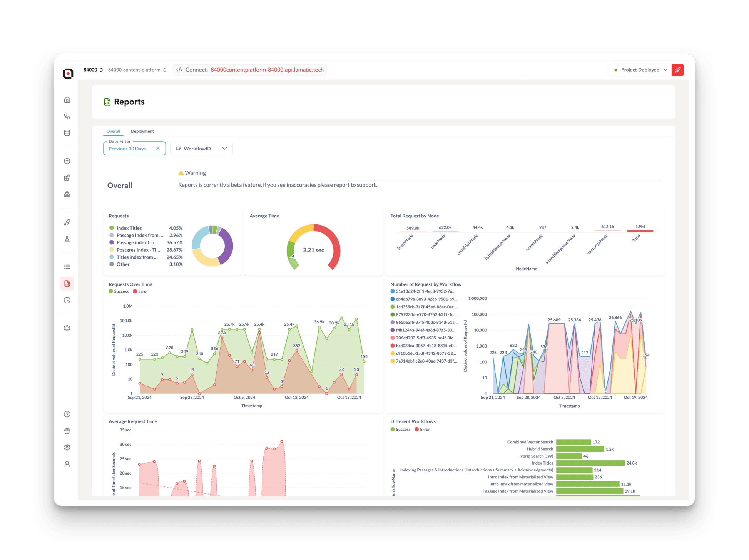
Task: Open the database icon in sidebar
Action: [x=67, y=133]
